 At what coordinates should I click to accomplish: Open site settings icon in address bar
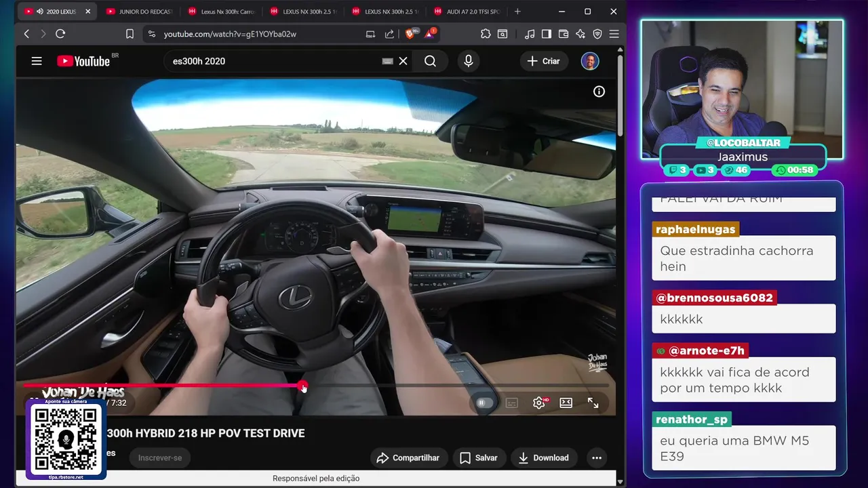click(151, 34)
